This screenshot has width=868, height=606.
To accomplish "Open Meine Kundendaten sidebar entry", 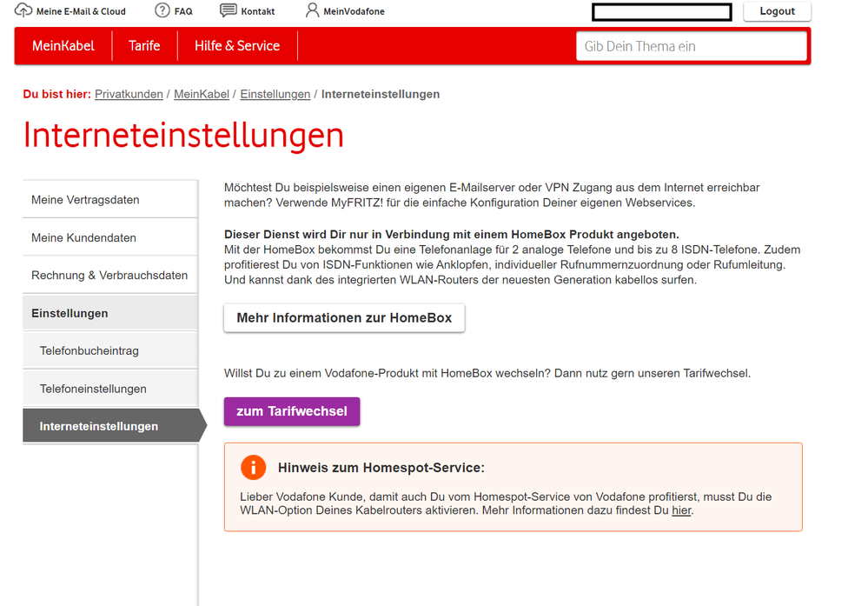I will click(83, 237).
